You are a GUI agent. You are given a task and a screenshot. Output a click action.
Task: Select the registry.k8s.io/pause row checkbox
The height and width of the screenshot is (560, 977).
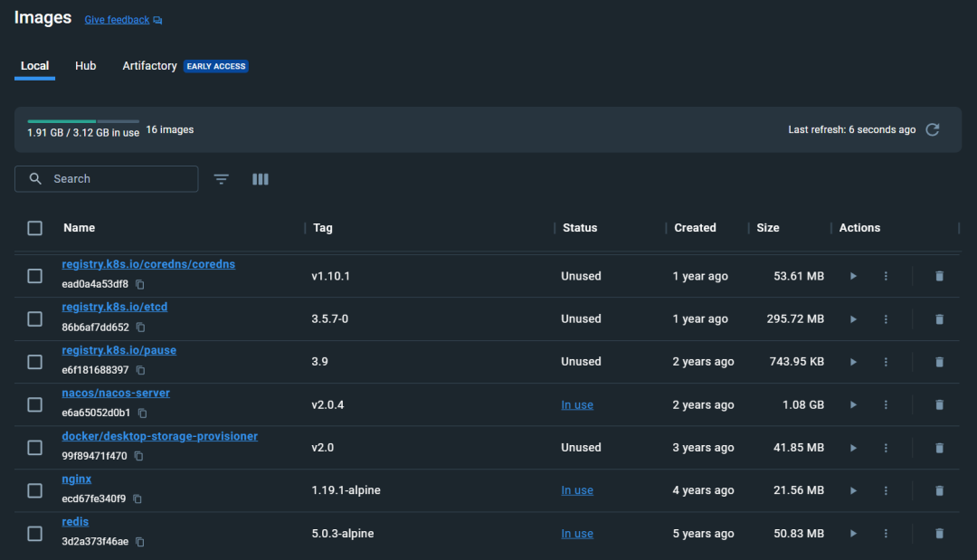(x=34, y=362)
